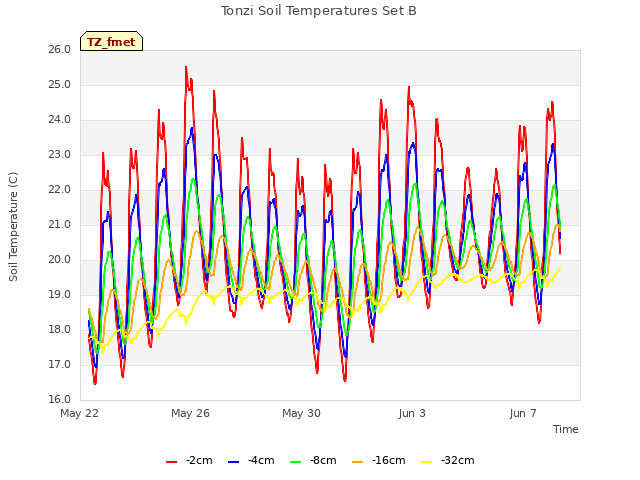
Task: Select the -8cm legend label
Action: point(323,460)
